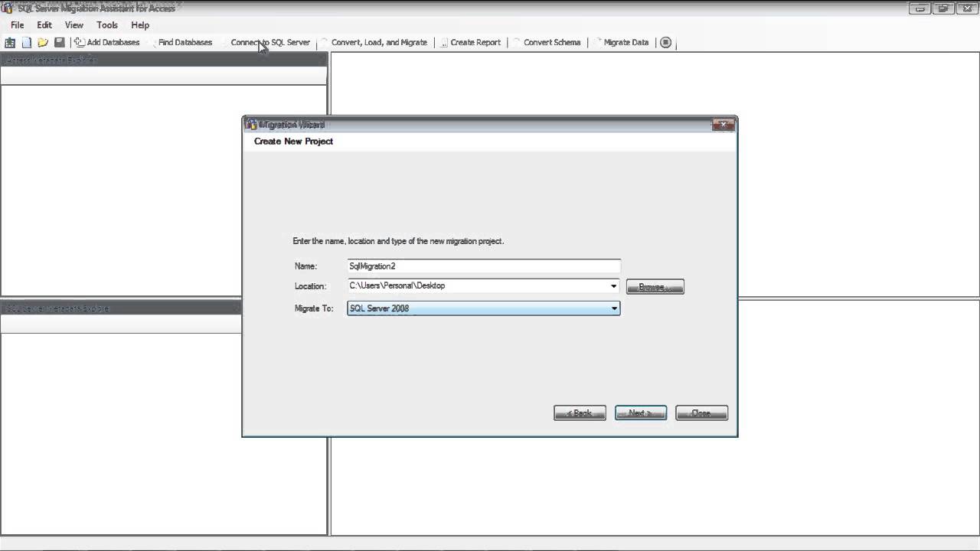Open the File menu

coord(17,25)
